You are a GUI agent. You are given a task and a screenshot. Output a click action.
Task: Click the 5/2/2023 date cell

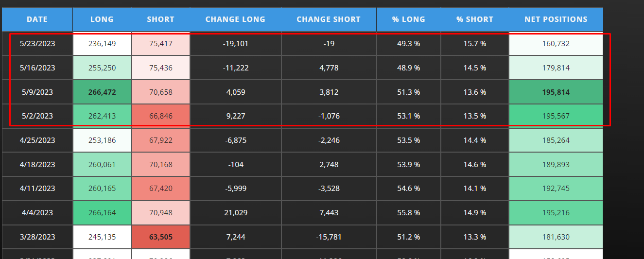37,116
